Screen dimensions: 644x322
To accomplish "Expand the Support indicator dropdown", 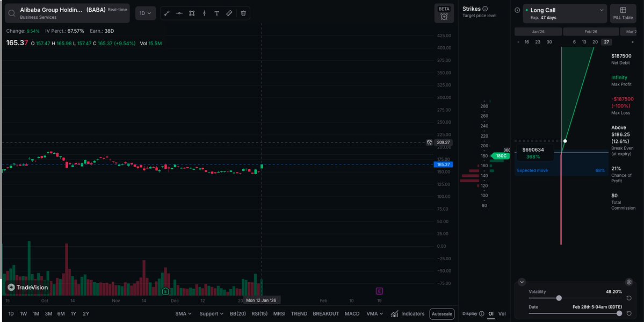I will 212,314.
